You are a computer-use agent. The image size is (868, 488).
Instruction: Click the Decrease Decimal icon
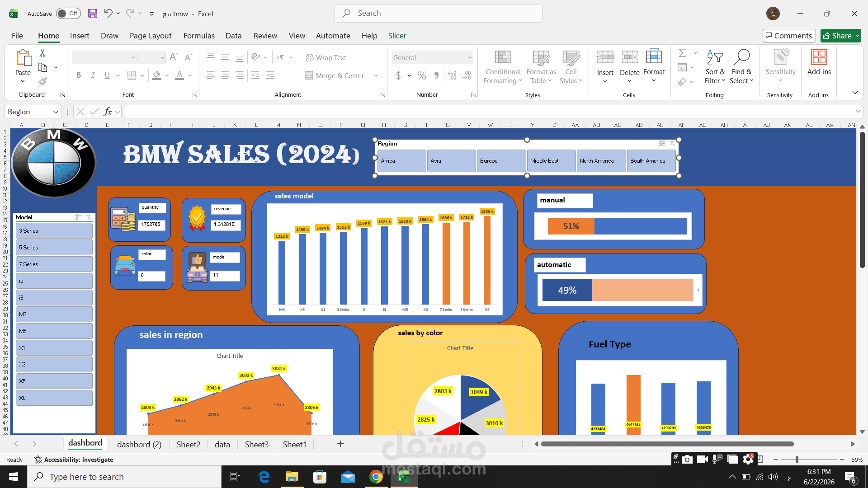[467, 75]
